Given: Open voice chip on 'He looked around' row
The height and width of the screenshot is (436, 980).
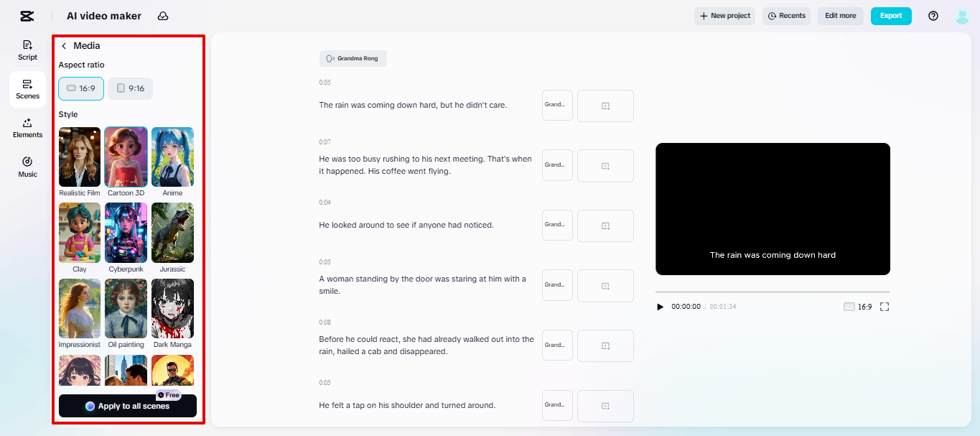Looking at the screenshot, I should [557, 226].
